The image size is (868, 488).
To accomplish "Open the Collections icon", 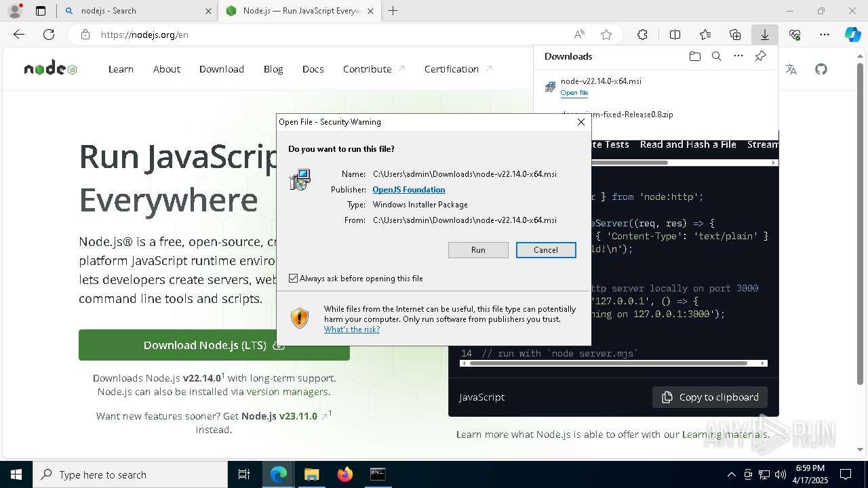I will (x=735, y=35).
